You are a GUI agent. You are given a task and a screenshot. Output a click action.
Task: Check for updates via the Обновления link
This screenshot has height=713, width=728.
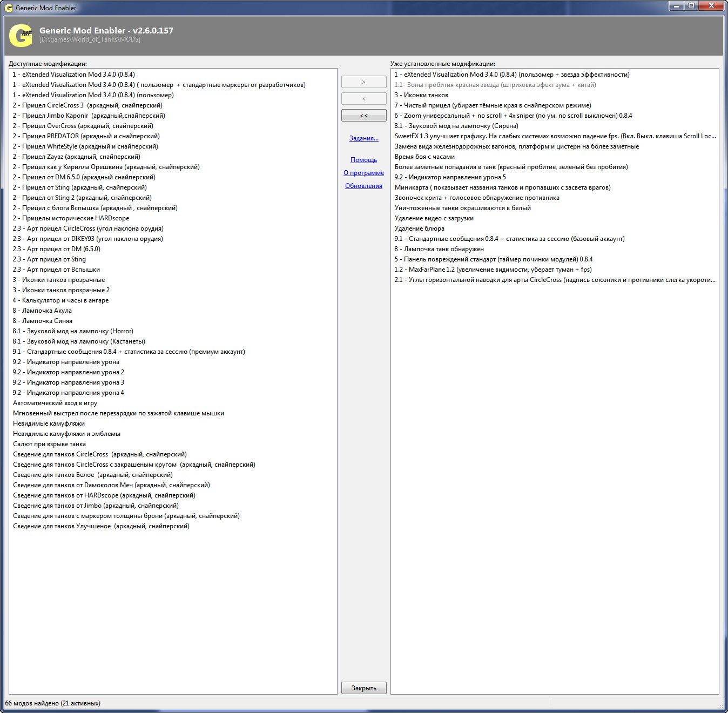(x=363, y=186)
